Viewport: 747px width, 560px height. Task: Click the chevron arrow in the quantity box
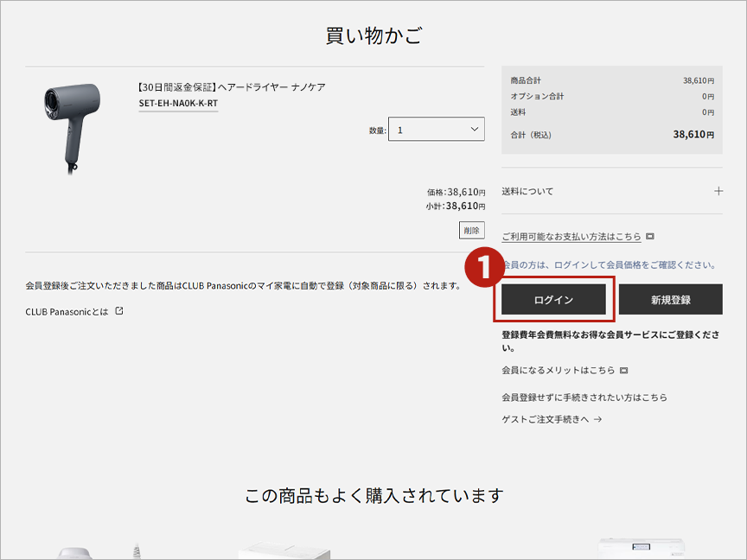473,130
